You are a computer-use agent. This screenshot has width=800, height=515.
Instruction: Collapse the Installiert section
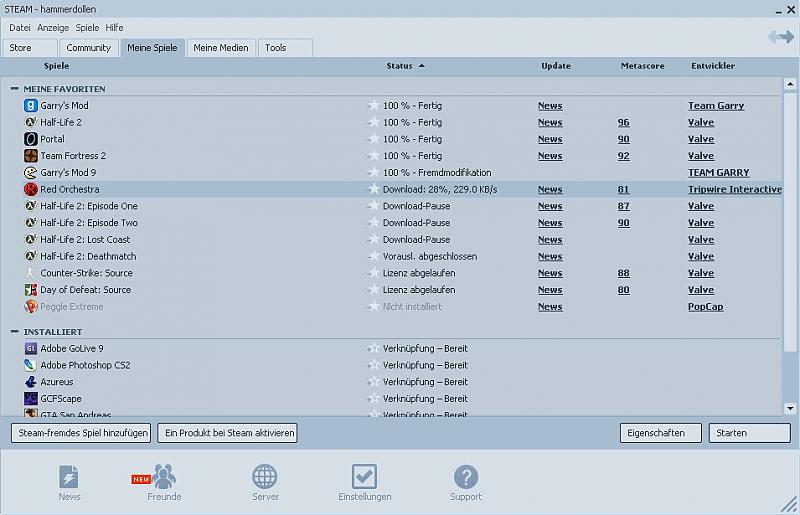point(15,332)
